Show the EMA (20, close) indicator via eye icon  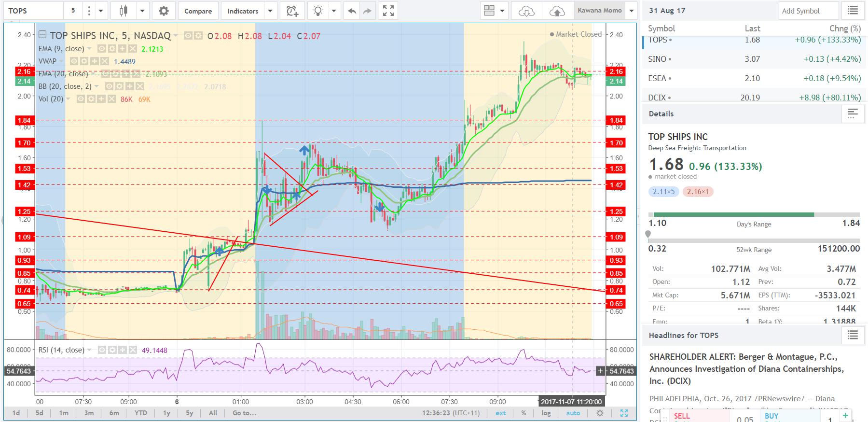[106, 74]
